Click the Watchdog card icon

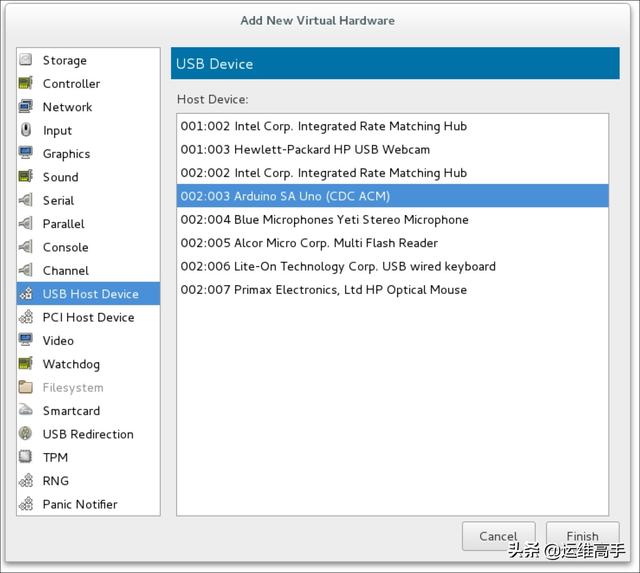pyautogui.click(x=26, y=363)
